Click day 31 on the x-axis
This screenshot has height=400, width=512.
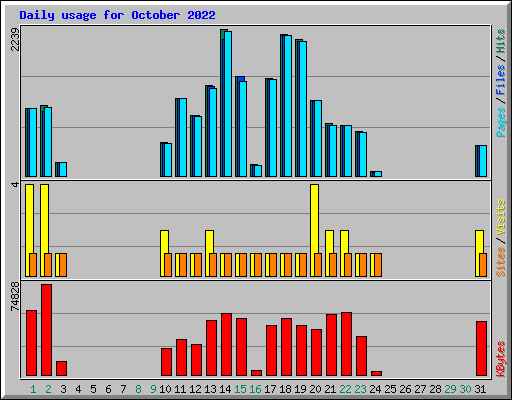(x=480, y=389)
